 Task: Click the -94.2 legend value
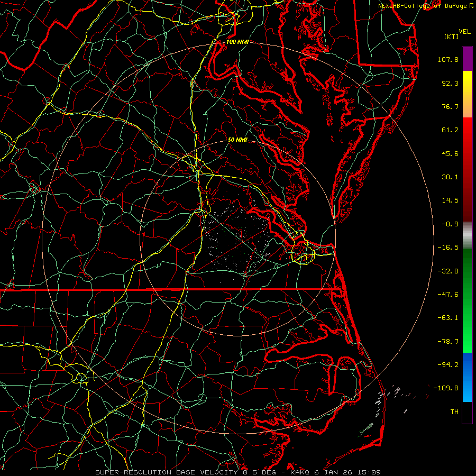click(448, 364)
